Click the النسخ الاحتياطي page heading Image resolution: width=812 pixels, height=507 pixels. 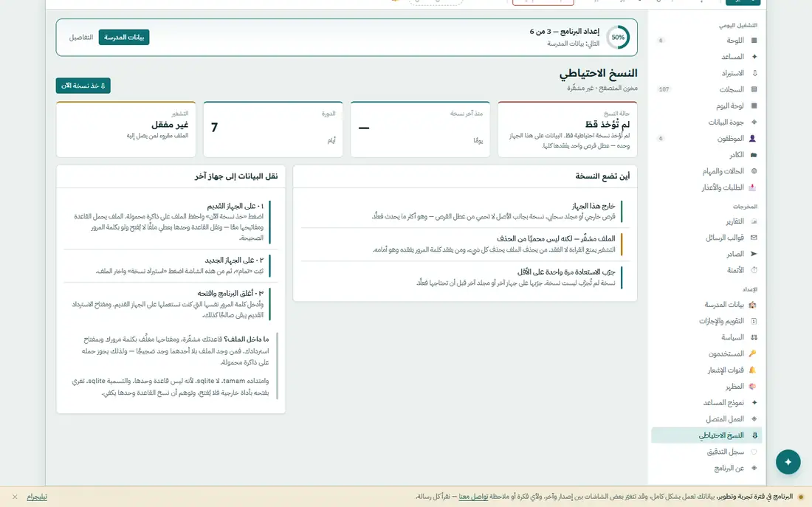coord(598,74)
